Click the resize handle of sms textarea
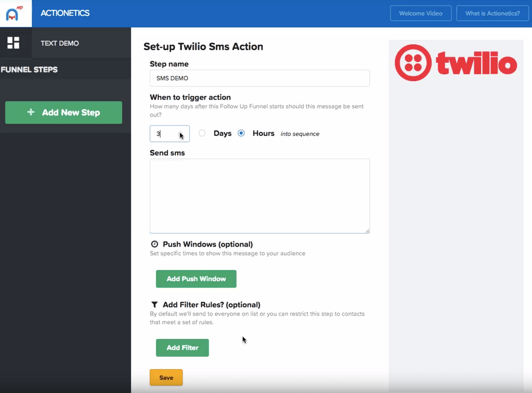 [x=368, y=231]
